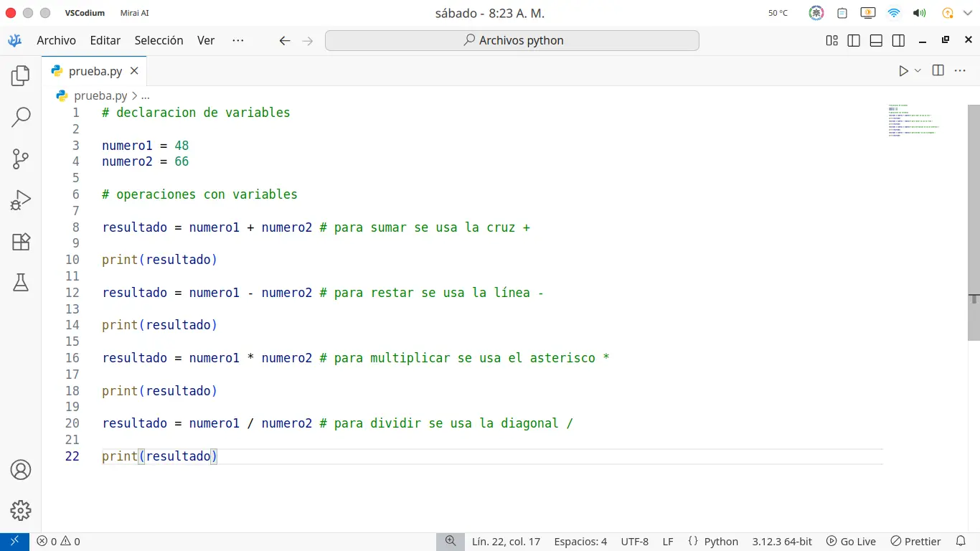The width and height of the screenshot is (980, 551).
Task: Open the Testing flask view
Action: pos(21,283)
